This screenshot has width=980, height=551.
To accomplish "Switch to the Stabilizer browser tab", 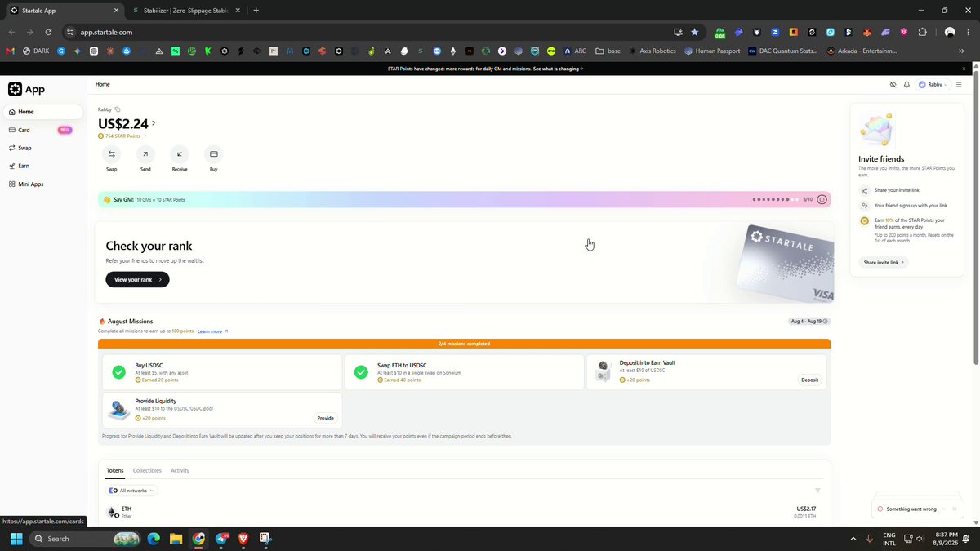I will click(185, 11).
